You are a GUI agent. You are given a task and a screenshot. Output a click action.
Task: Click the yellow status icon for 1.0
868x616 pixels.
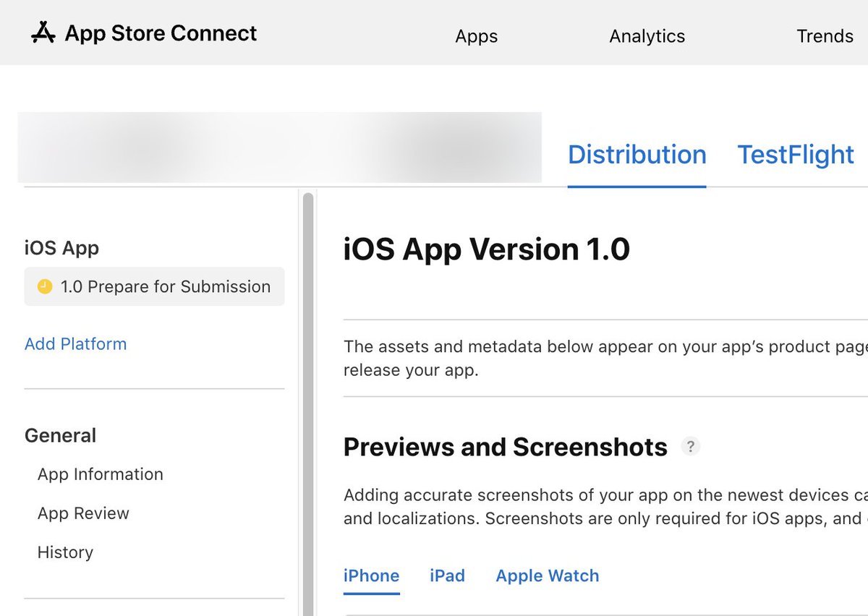point(45,287)
